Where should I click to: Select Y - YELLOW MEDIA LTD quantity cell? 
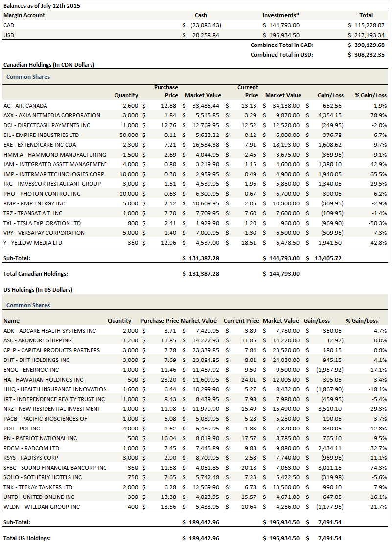pyautogui.click(x=131, y=243)
